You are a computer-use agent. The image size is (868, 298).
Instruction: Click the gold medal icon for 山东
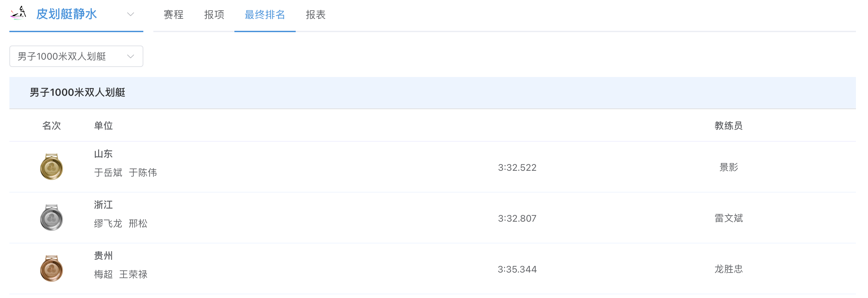click(x=51, y=167)
